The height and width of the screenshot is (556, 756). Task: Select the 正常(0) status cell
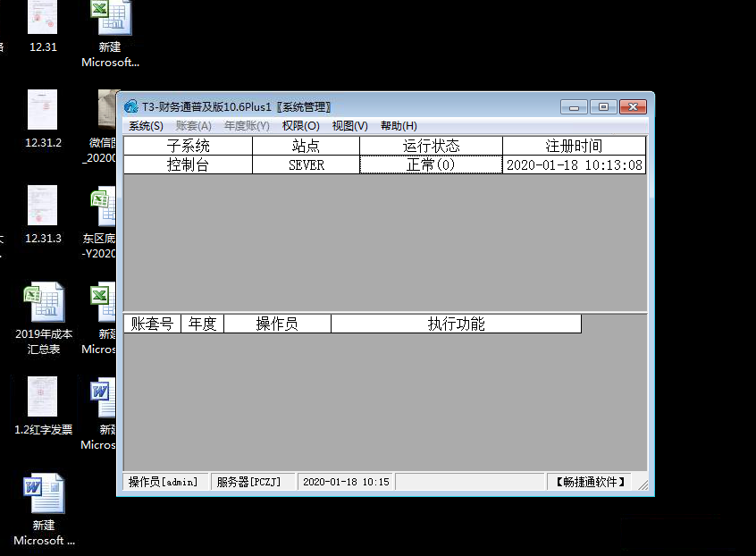[431, 164]
